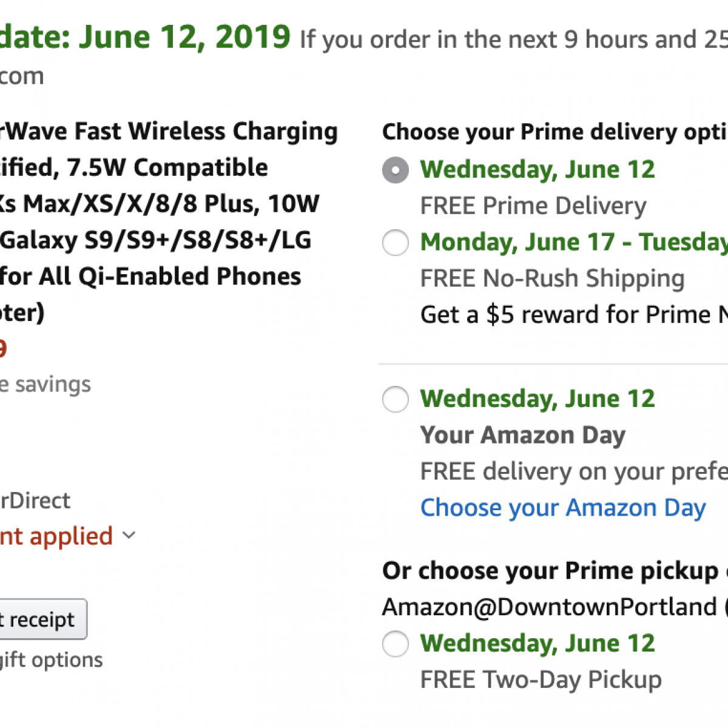728x728 pixels.
Task: Click the Or choose your Prime pickup heading
Action: pyautogui.click(x=550, y=571)
